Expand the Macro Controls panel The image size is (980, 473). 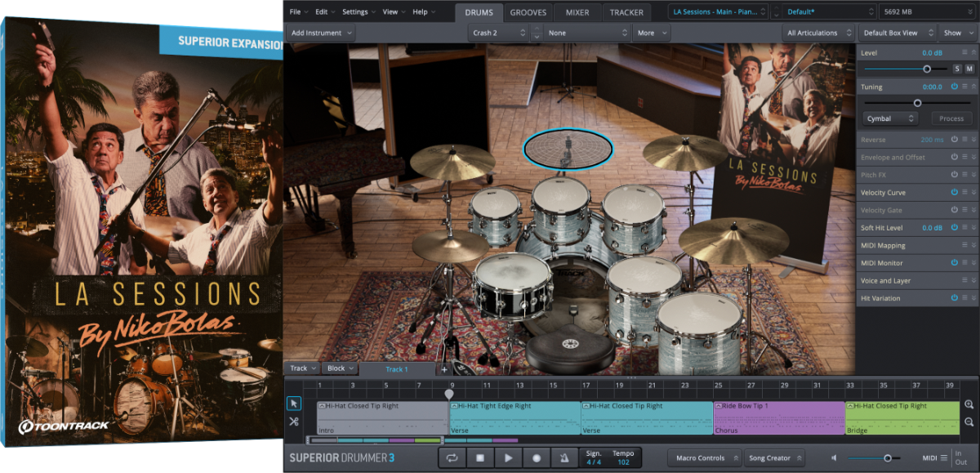[705, 458]
